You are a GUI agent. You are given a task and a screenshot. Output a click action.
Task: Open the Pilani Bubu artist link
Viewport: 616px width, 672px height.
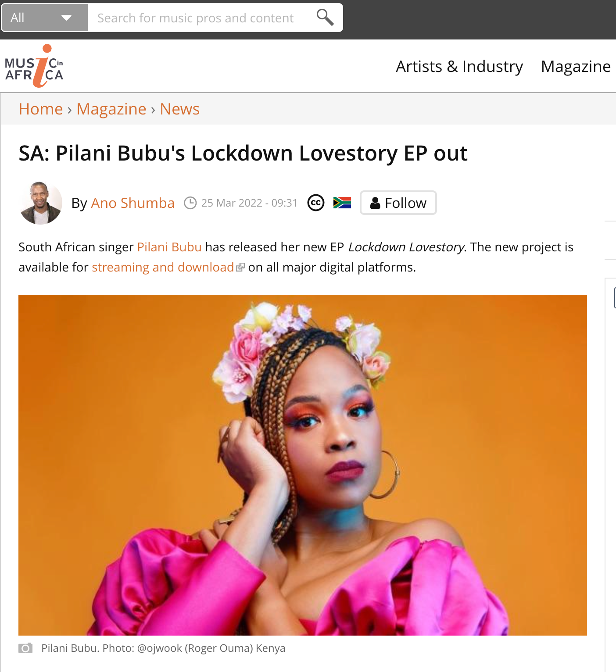click(169, 247)
